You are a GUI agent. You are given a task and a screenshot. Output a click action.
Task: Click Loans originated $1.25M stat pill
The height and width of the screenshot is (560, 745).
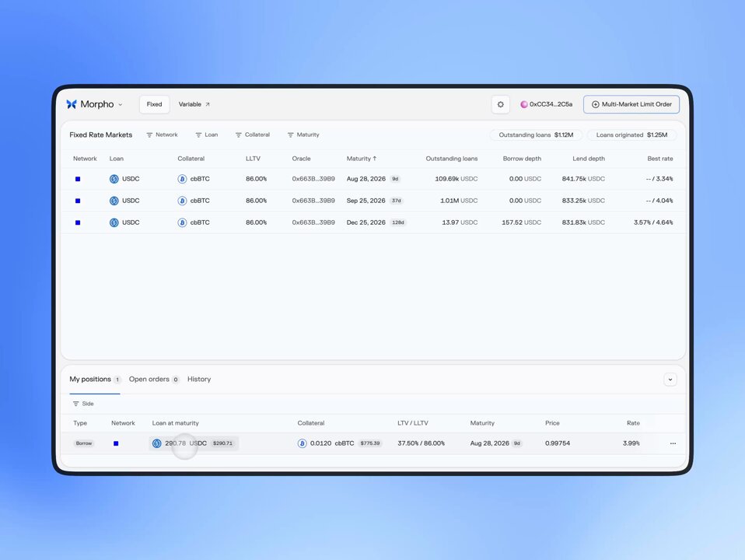[631, 135]
